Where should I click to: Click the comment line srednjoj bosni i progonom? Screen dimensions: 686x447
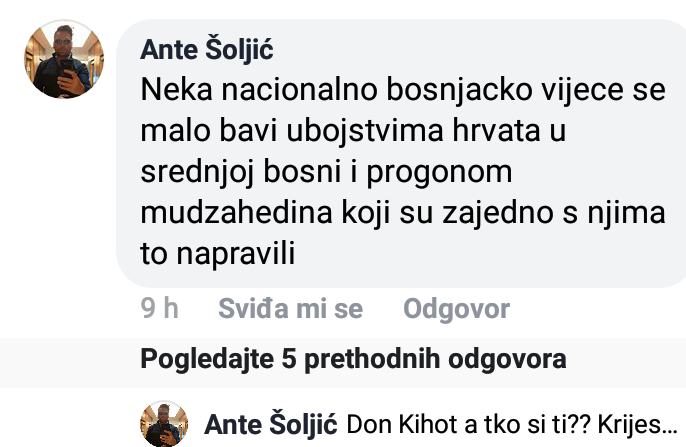(326, 172)
